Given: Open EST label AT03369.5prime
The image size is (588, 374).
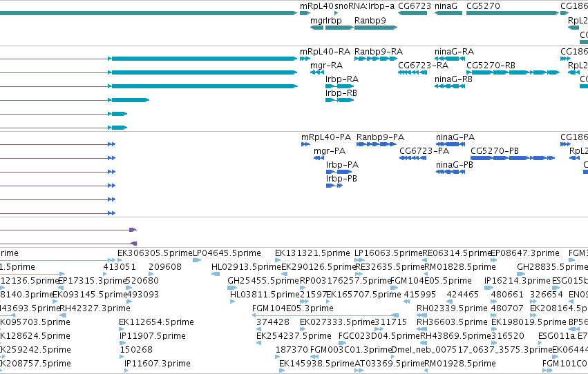Looking at the screenshot, I should click(389, 364).
